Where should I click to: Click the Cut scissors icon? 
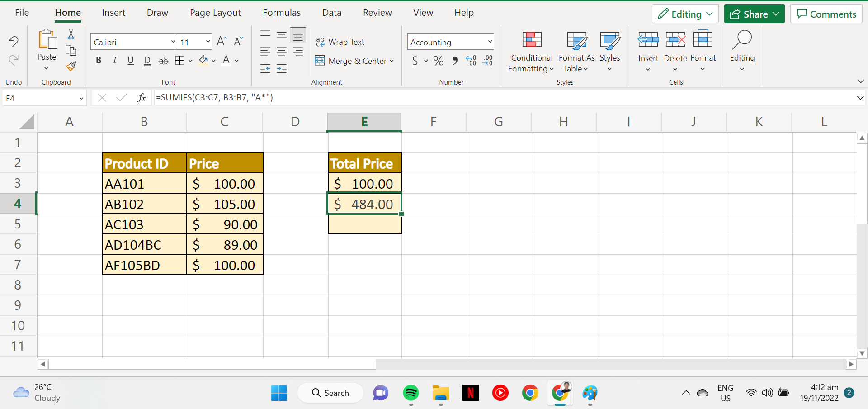point(71,34)
